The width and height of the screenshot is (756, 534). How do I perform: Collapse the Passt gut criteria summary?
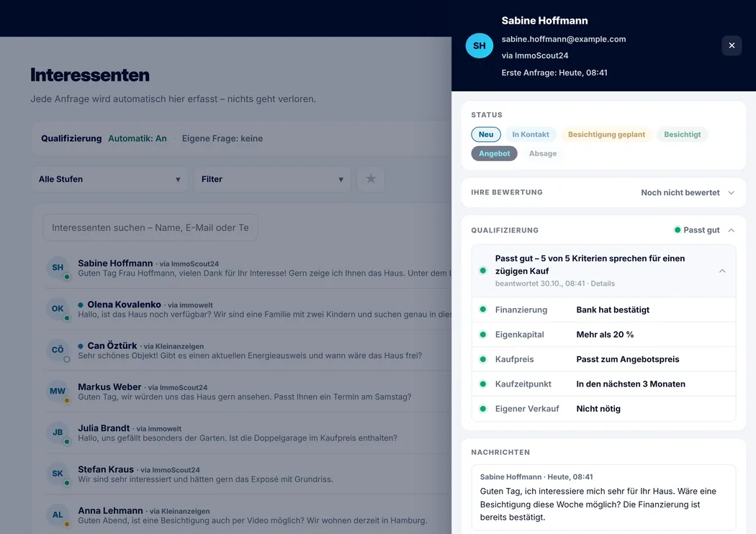pos(722,271)
